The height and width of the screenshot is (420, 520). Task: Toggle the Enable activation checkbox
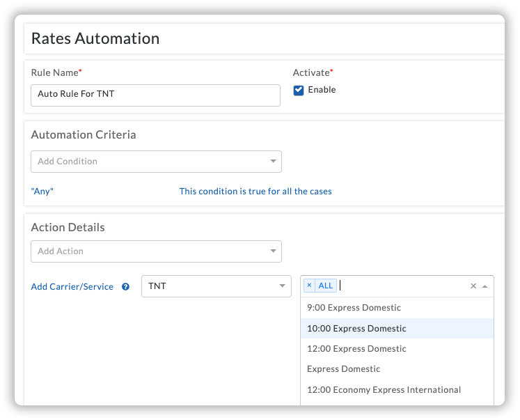299,91
